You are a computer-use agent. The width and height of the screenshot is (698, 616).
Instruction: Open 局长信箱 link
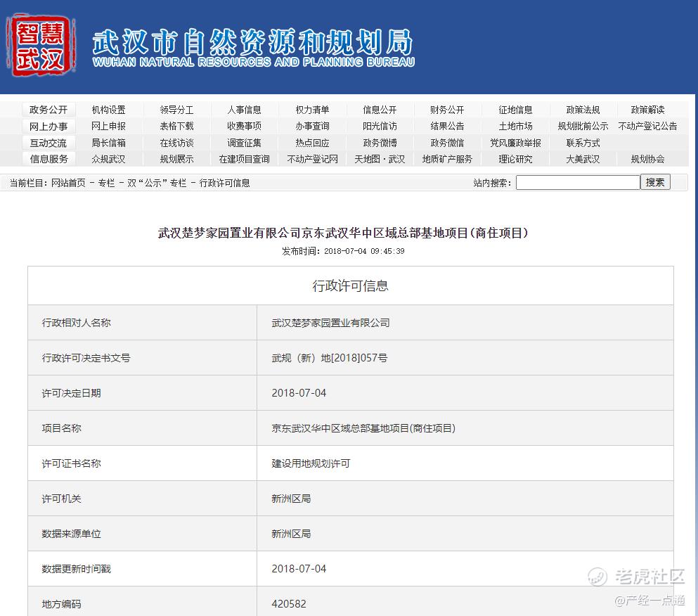109,143
